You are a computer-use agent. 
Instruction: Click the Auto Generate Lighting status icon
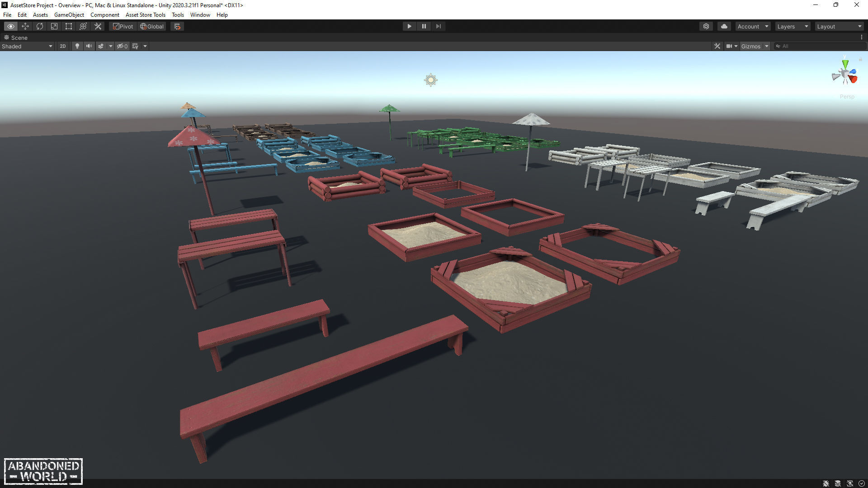click(x=849, y=483)
